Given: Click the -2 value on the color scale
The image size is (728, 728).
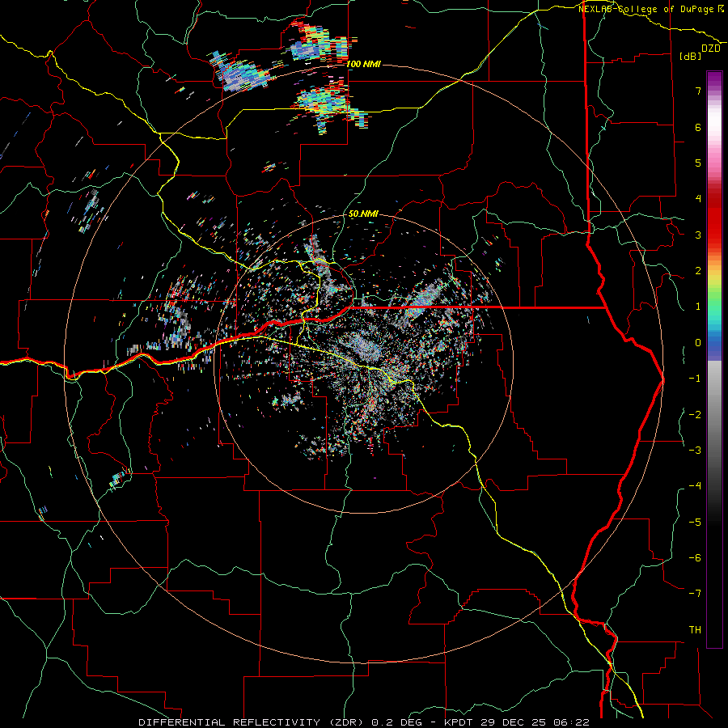Looking at the screenshot, I should [695, 414].
